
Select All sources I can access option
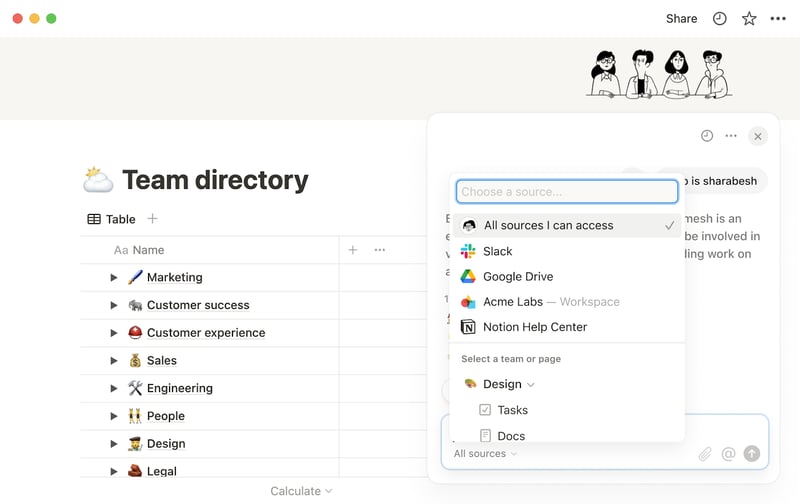(567, 225)
